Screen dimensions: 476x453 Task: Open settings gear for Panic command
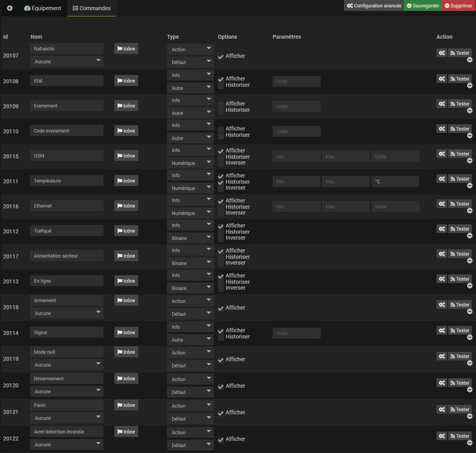pyautogui.click(x=442, y=409)
